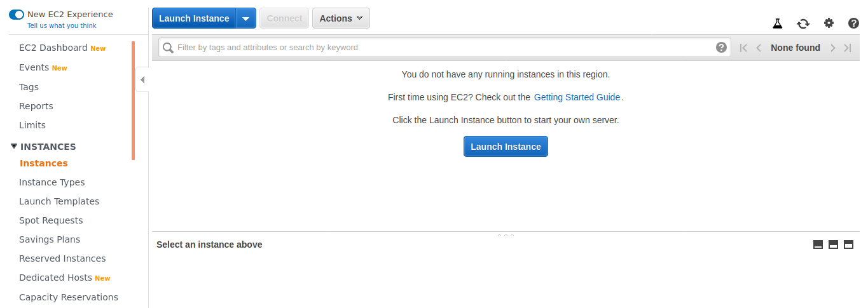868x308 pixels.
Task: Go to first page of results
Action: click(x=743, y=48)
